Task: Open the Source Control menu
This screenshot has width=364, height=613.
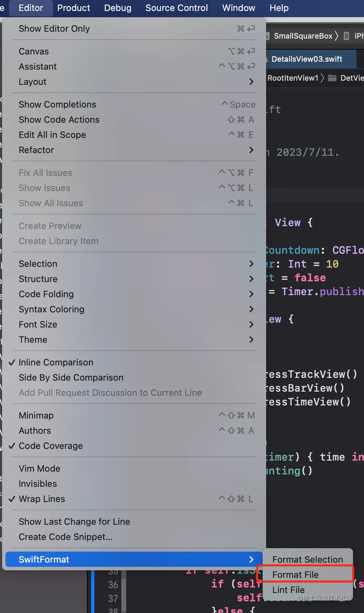Action: (176, 8)
